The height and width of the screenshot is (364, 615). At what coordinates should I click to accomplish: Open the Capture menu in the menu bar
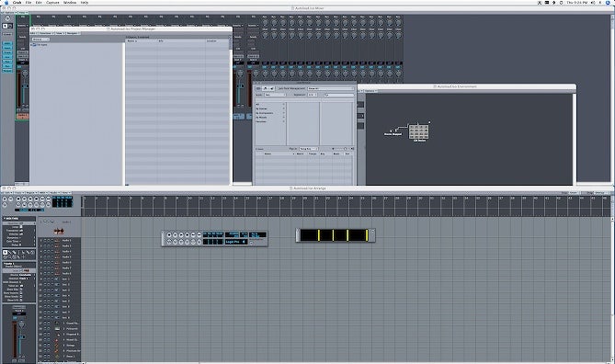[52, 3]
